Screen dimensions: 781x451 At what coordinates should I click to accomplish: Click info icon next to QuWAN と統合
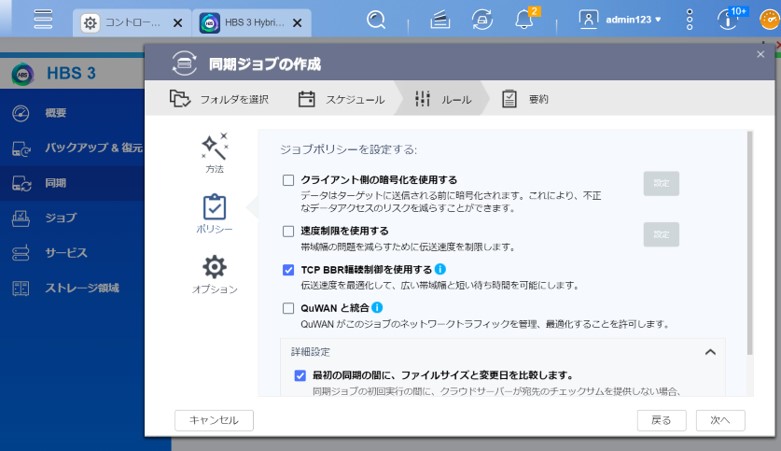pos(377,308)
